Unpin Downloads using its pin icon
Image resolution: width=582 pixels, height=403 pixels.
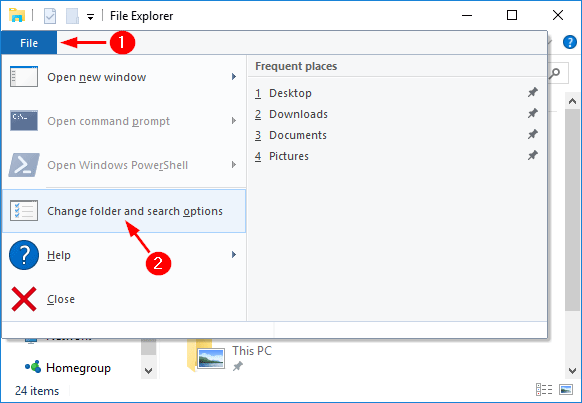click(x=533, y=113)
